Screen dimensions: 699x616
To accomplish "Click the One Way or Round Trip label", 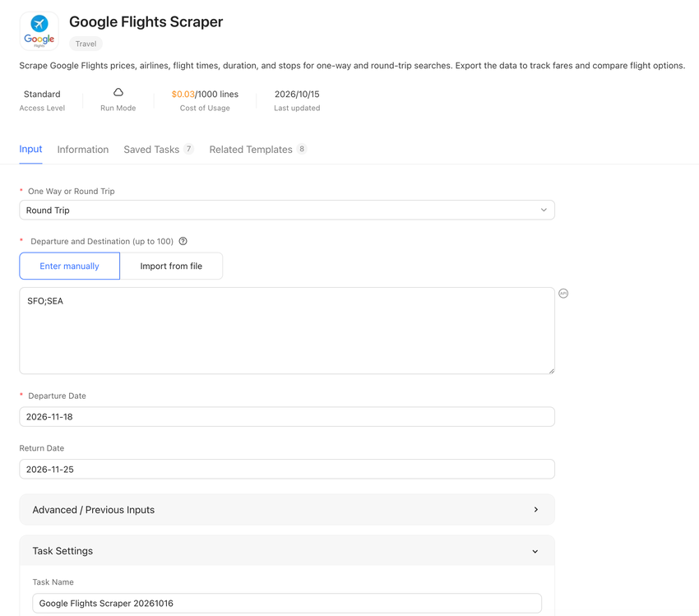I will [x=72, y=192].
